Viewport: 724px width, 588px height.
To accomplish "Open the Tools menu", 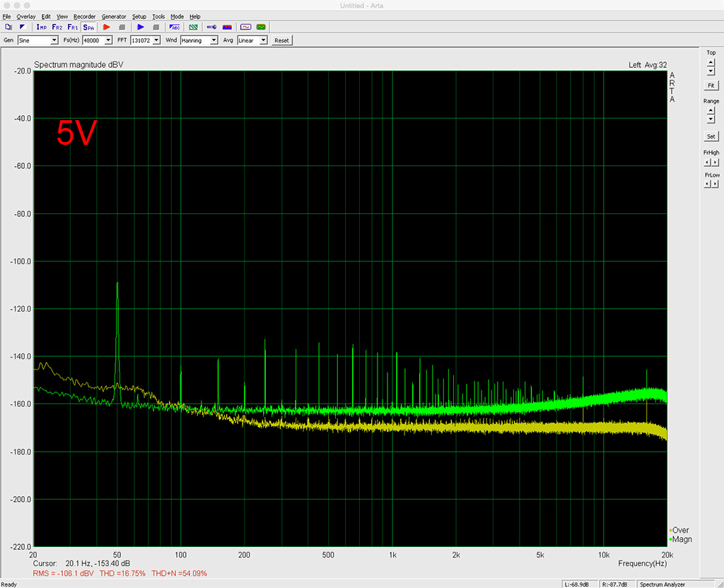I will click(158, 17).
